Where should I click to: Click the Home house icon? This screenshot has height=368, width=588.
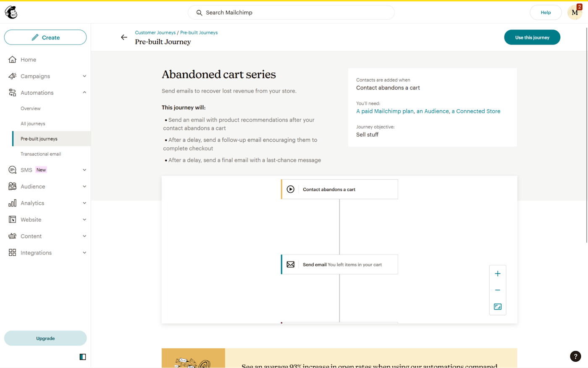point(13,60)
